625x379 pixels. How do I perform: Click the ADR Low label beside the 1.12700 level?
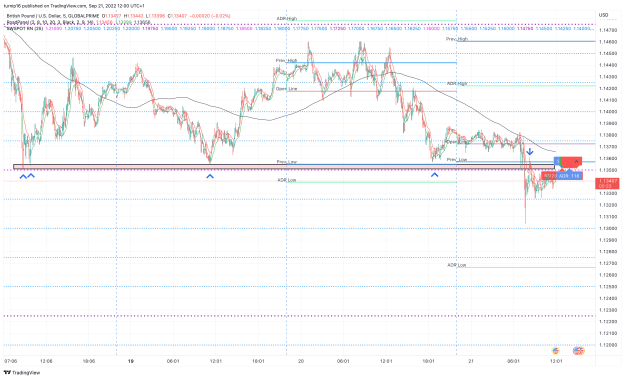(x=457, y=265)
